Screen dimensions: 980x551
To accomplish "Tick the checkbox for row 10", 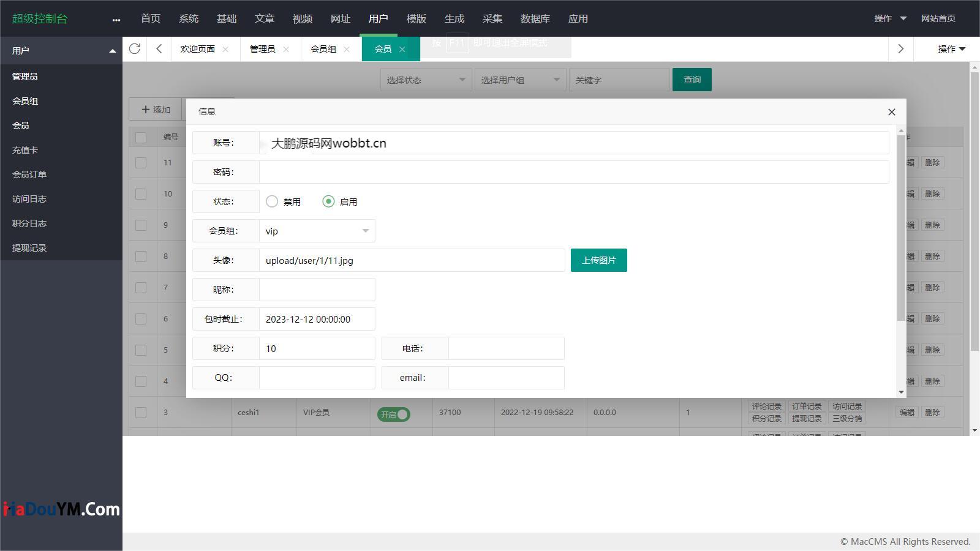I will pos(141,194).
